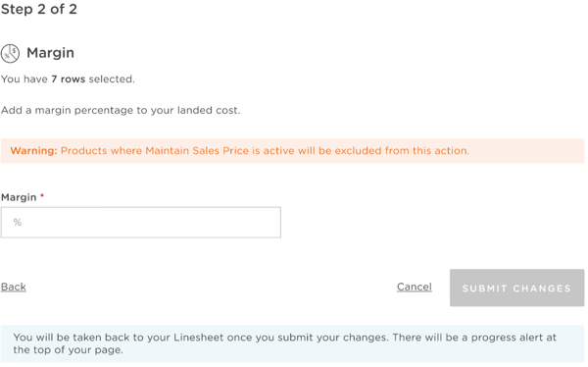Click the 'You have 7 rows selected' line
The width and height of the screenshot is (588, 367).
tap(68, 79)
